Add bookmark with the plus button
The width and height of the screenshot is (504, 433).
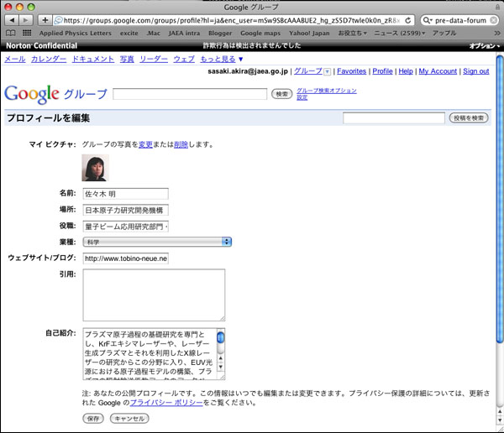45,20
